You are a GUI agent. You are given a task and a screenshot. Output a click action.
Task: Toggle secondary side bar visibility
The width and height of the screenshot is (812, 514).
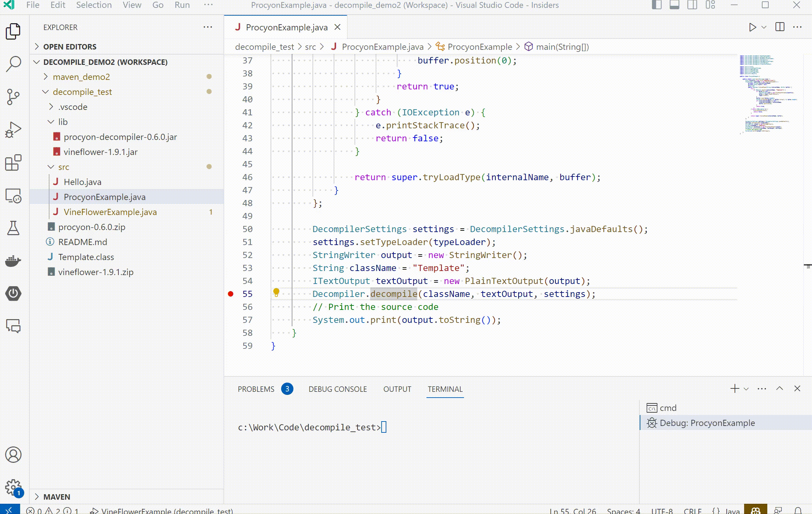tap(692, 5)
